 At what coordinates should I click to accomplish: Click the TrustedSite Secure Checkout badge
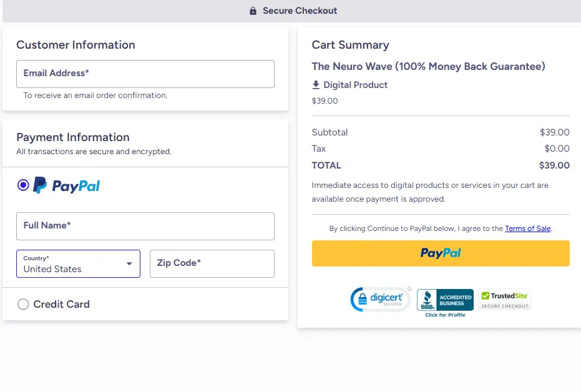point(505,300)
